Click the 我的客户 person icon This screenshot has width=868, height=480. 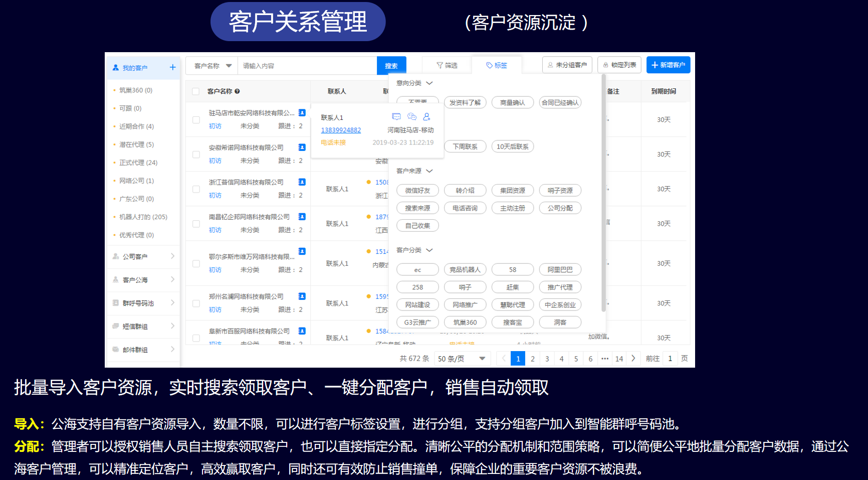click(x=116, y=67)
